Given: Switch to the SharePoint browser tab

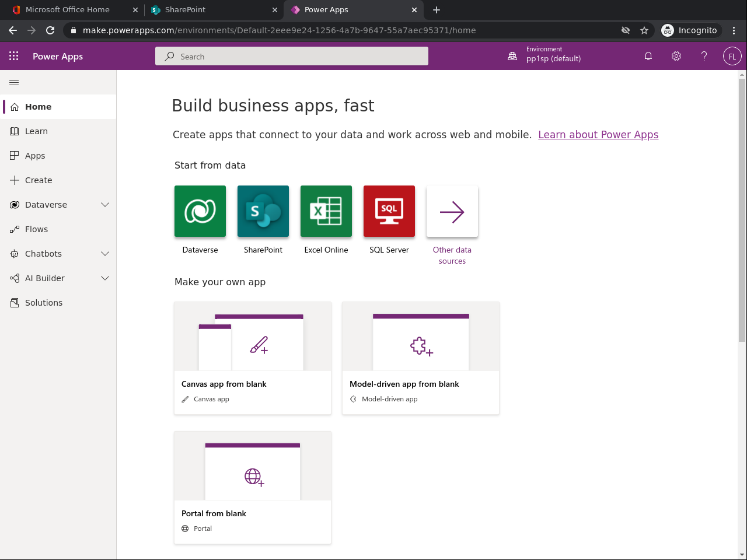Looking at the screenshot, I should (210, 10).
